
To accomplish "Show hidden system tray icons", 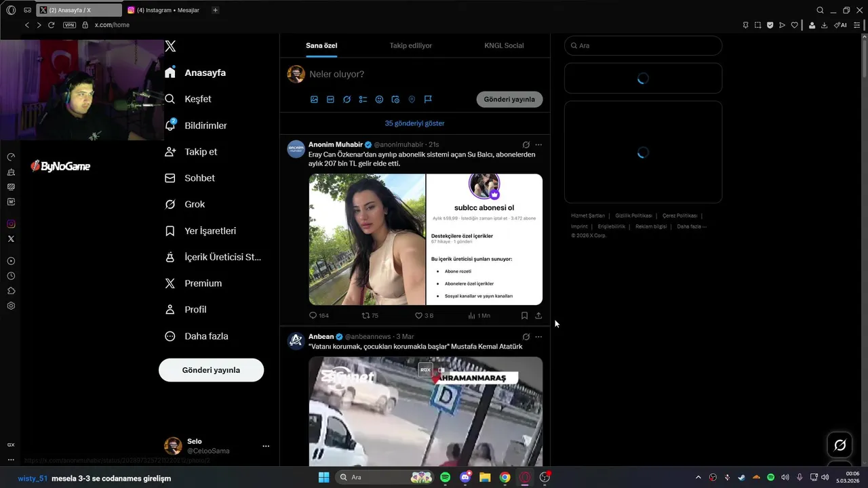I will pos(698,477).
